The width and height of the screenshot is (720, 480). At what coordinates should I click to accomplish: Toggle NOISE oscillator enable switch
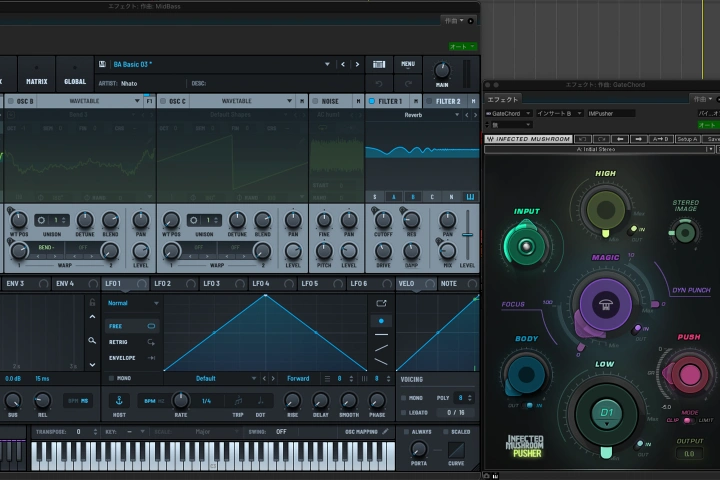tap(315, 101)
